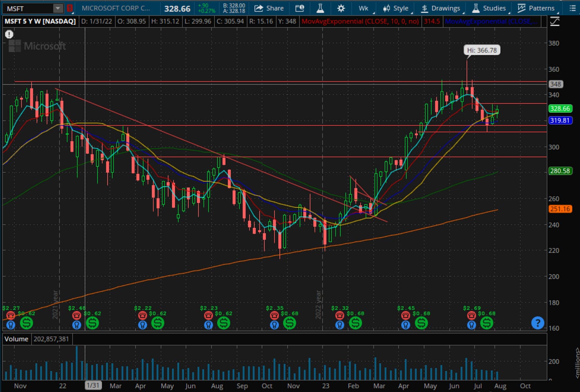Click the Hi: 366.78 price bubble
The height and width of the screenshot is (392, 580).
[x=482, y=50]
